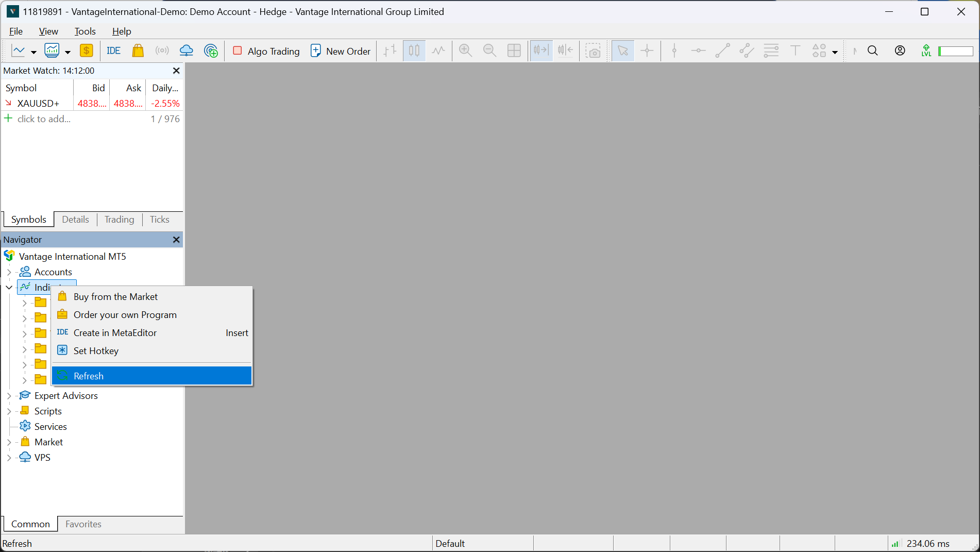Draw a vertical line tool

[674, 51]
